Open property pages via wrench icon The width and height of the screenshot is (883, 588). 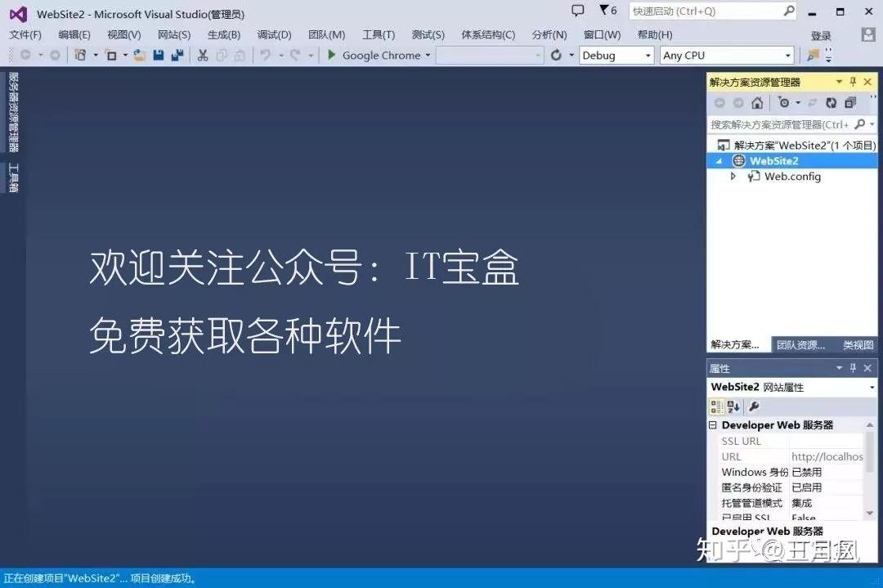[x=755, y=406]
